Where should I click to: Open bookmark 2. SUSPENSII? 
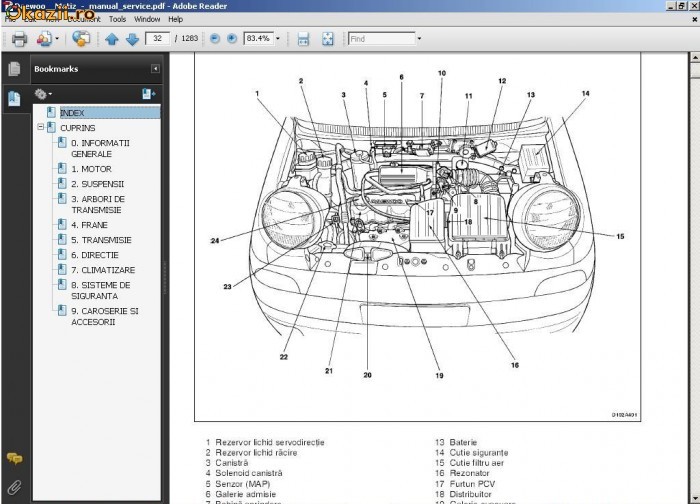click(98, 184)
